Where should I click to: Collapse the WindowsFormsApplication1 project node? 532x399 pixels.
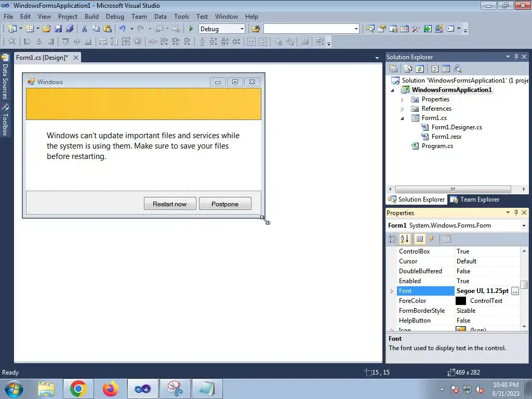(393, 90)
